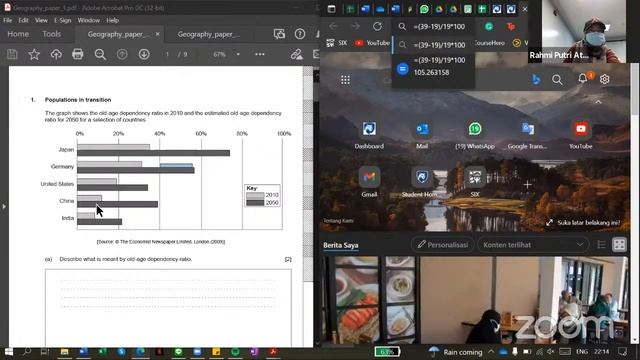Image resolution: width=640 pixels, height=360 pixels.
Task: Switch news feed to grid view
Action: click(x=619, y=244)
